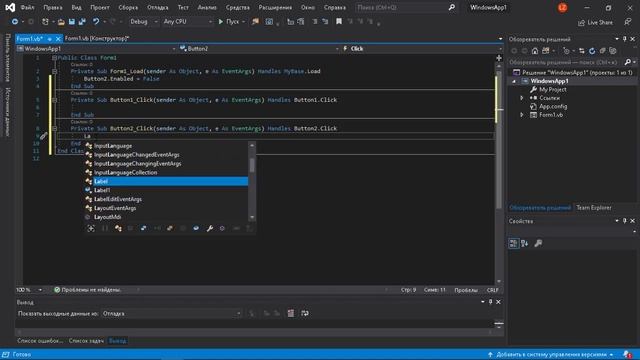Select App.config in Solution Explorer
Screen dimensions: 640x360
553,107
